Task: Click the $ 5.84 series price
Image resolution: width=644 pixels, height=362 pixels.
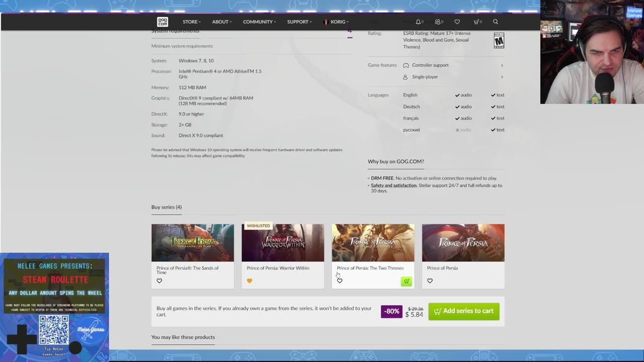Action: coord(414,315)
